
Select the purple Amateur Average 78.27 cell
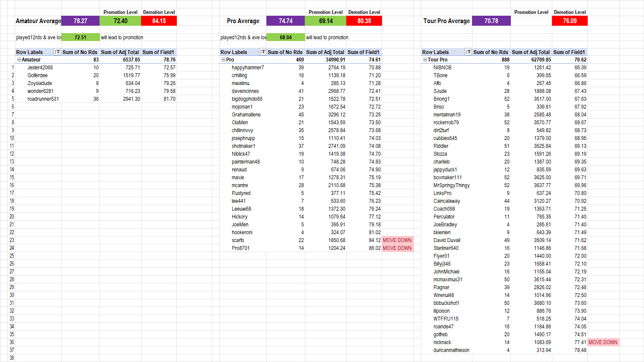coord(80,21)
